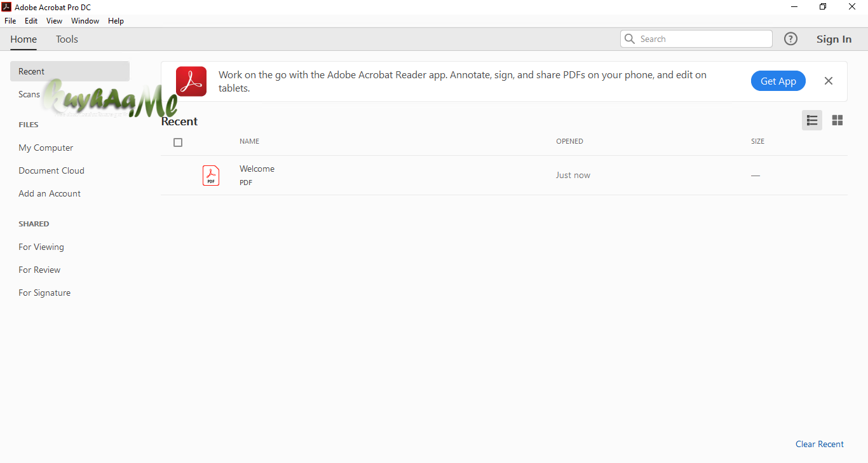Viewport: 868px width, 463px height.
Task: Sort by the SIZE column header
Action: 757,141
